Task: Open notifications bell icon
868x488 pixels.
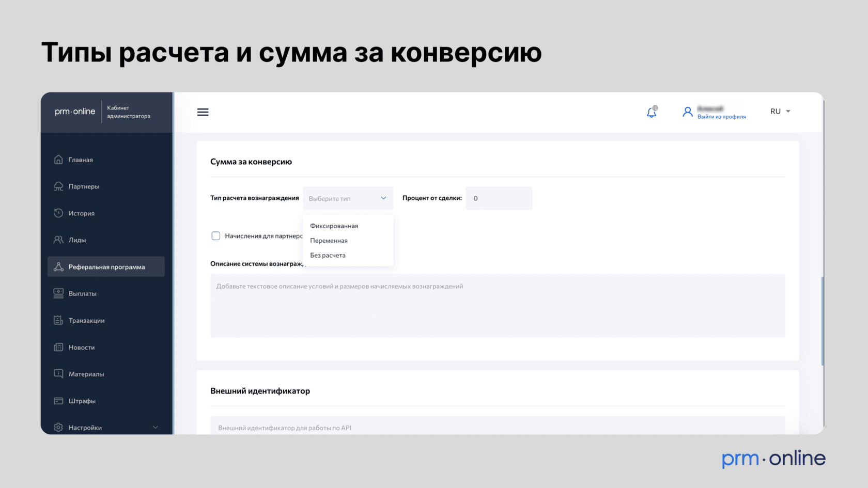Action: point(652,112)
